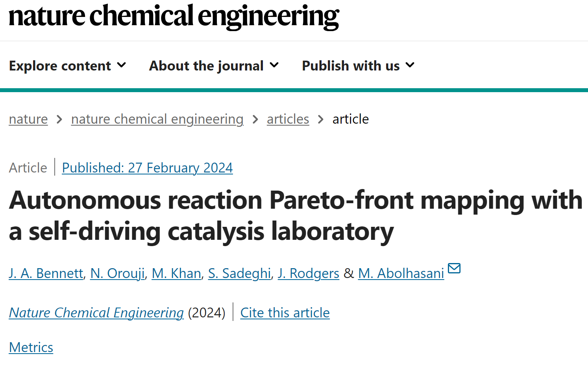Screen dimensions: 588x367
Task: Open the Explore content menu
Action: (67, 66)
